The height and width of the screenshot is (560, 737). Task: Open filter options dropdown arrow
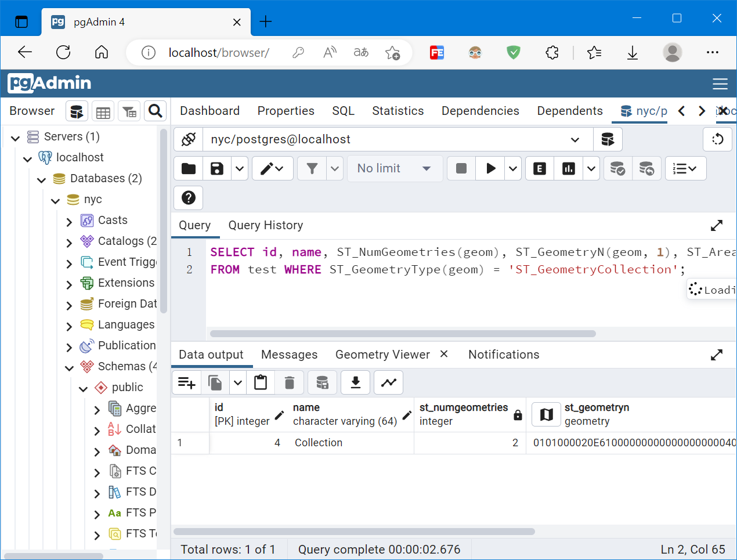tap(335, 169)
